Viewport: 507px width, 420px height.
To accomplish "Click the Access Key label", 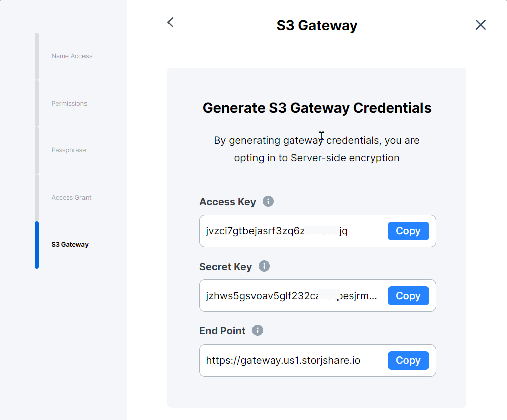I will pyautogui.click(x=227, y=201).
